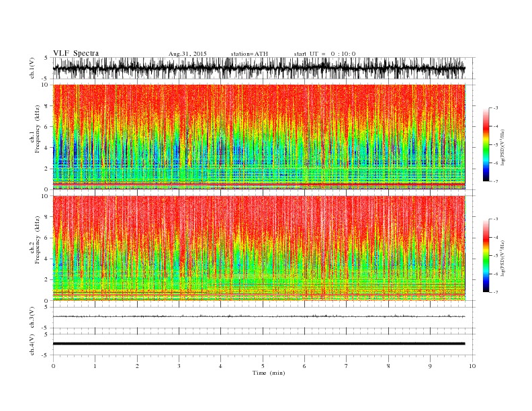The width and height of the screenshot is (532, 411).
Task: Select the "start UT = 0:10:0" text
Action: (324, 54)
